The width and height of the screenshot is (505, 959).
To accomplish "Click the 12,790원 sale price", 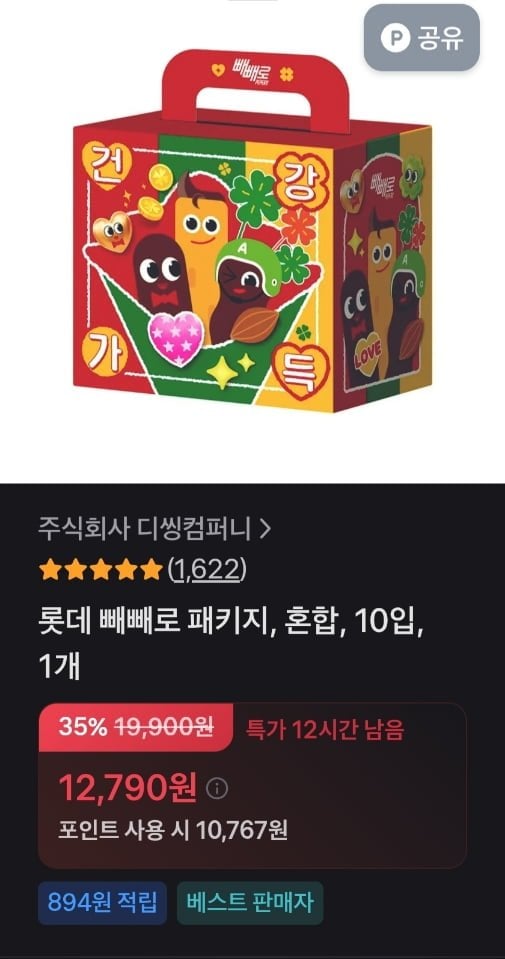I will click(x=128, y=788).
